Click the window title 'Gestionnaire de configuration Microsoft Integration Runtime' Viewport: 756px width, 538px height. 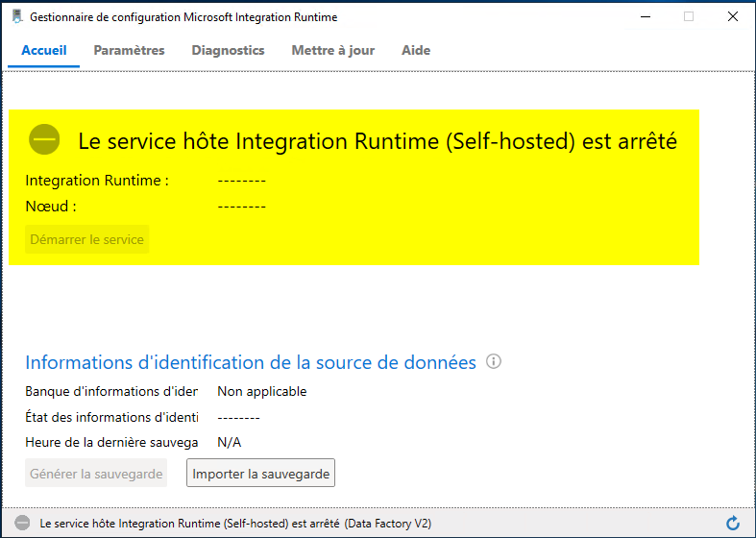click(x=183, y=17)
